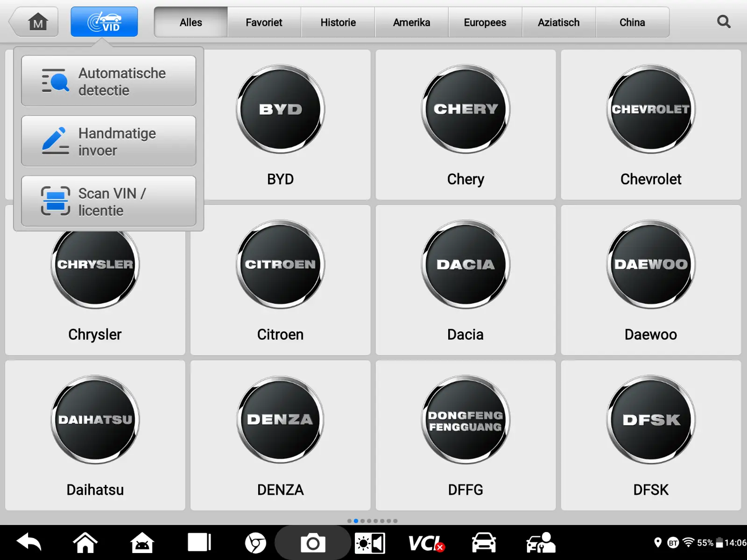747x560 pixels.
Task: Tap the BT Bluetooth status icon
Action: coord(673,543)
